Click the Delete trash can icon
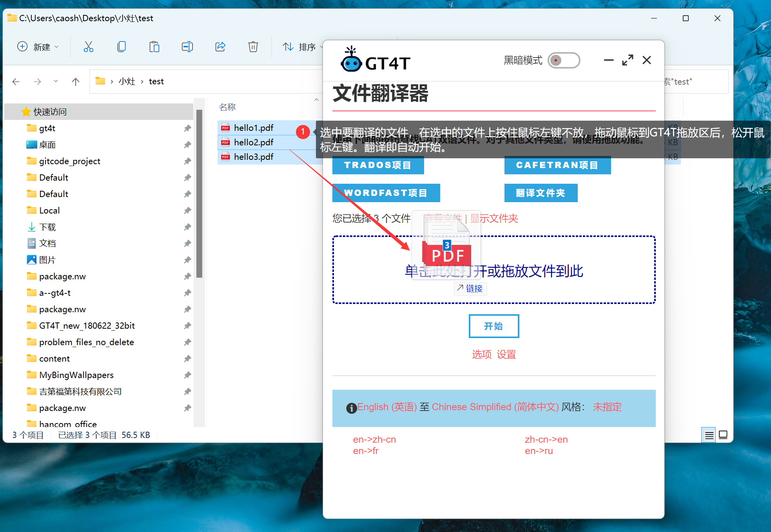Screen dimensions: 771x532 [x=253, y=47]
